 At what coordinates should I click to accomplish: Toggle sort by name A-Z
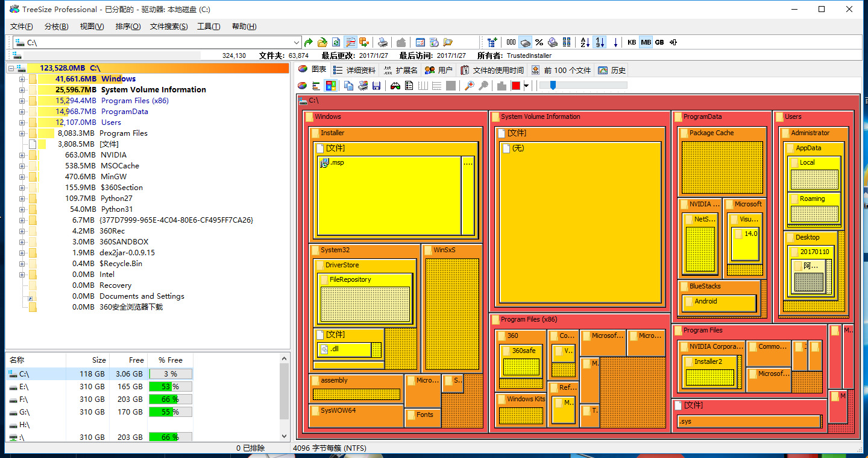point(585,42)
